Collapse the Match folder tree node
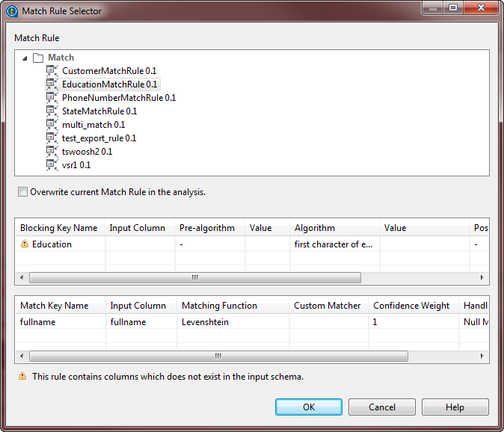The height and width of the screenshot is (432, 504). pyautogui.click(x=25, y=58)
